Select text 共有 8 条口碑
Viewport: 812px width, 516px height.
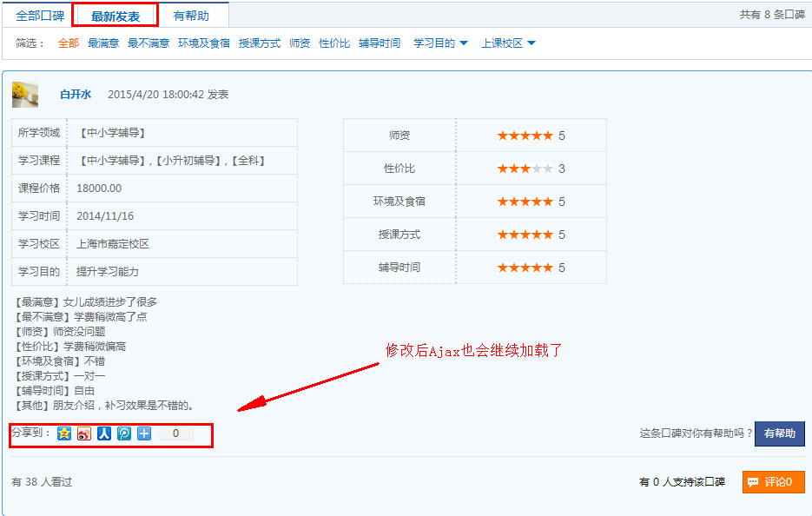(772, 15)
